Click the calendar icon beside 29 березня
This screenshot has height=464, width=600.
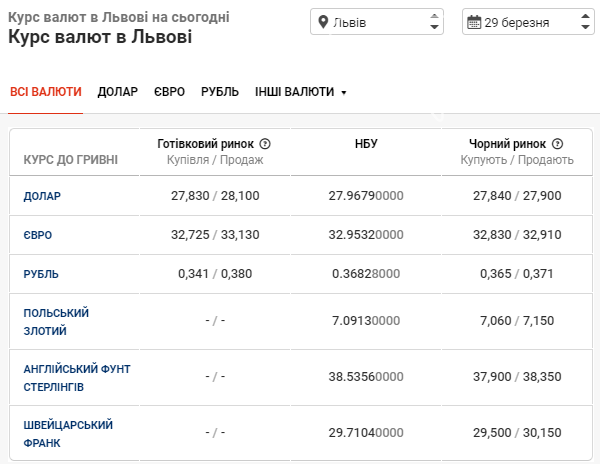click(473, 22)
